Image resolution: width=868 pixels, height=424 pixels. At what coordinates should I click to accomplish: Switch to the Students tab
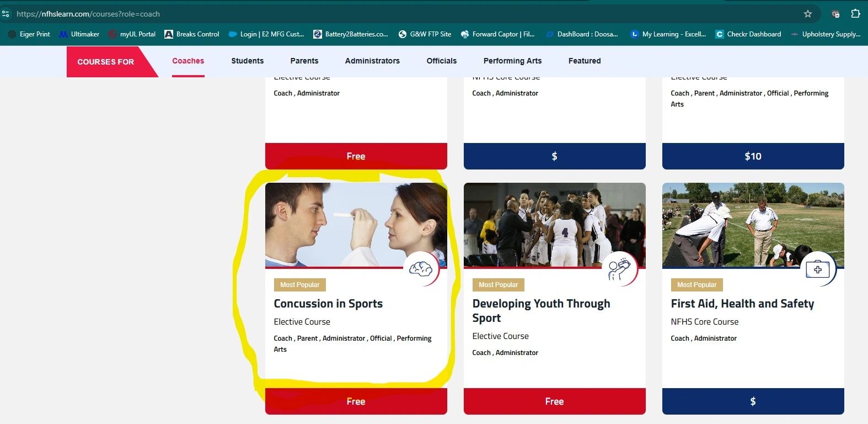pyautogui.click(x=248, y=61)
